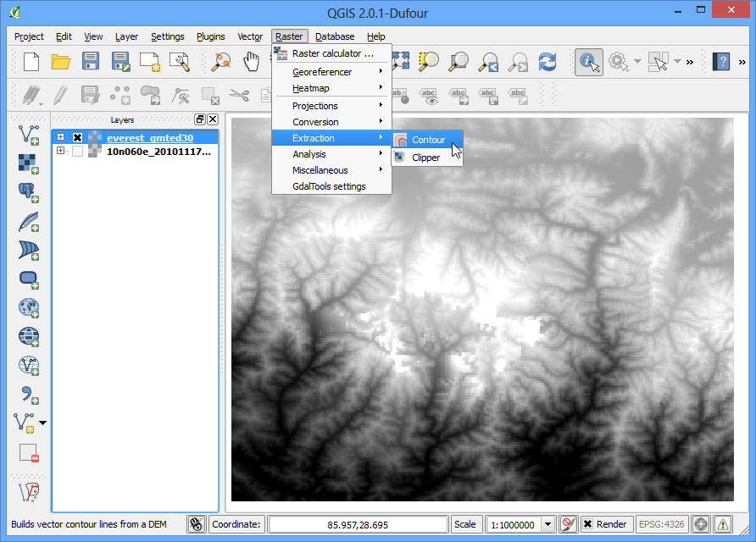Screen dimensions: 756x542
Task: Click the Coordinate input field
Action: tap(357, 524)
